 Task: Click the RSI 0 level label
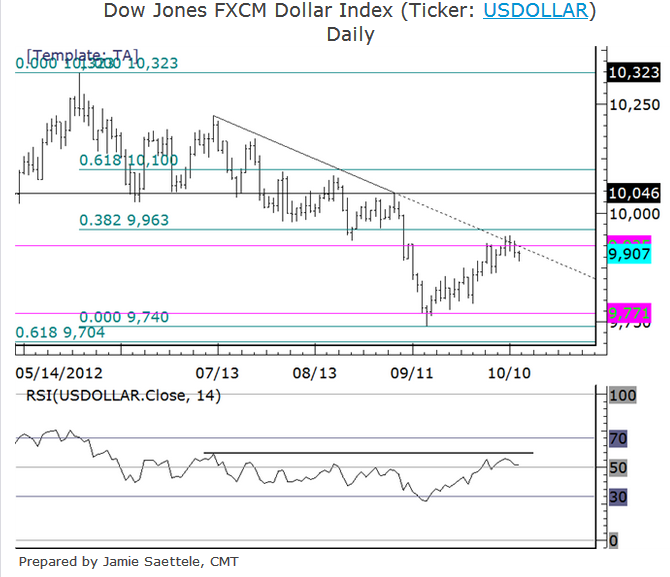point(614,541)
